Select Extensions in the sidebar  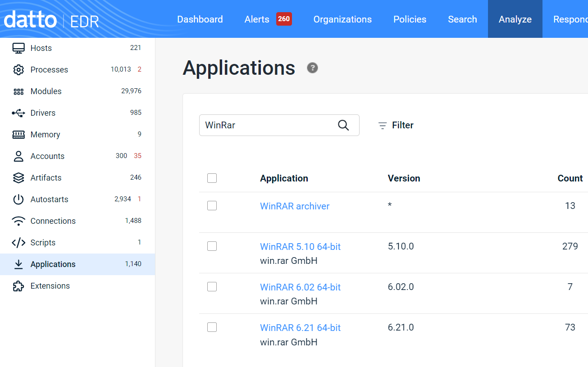coord(77,286)
